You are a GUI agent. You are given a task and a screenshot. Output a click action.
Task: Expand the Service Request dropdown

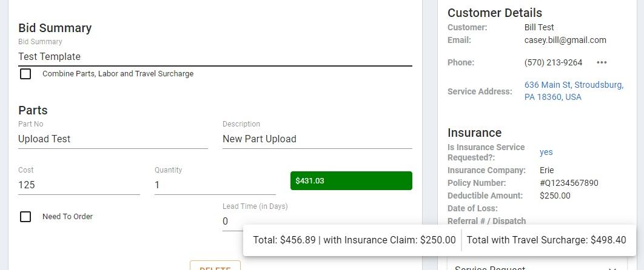(x=537, y=267)
